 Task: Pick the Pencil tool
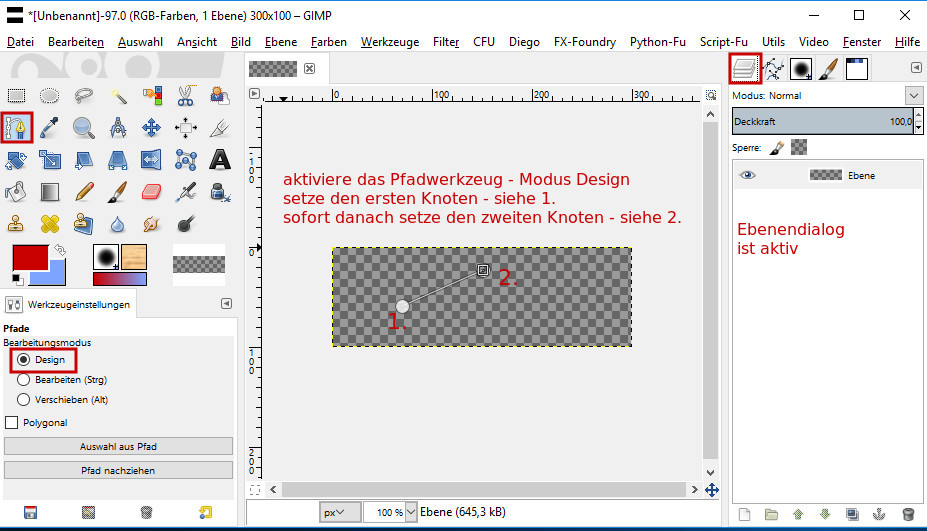85,192
